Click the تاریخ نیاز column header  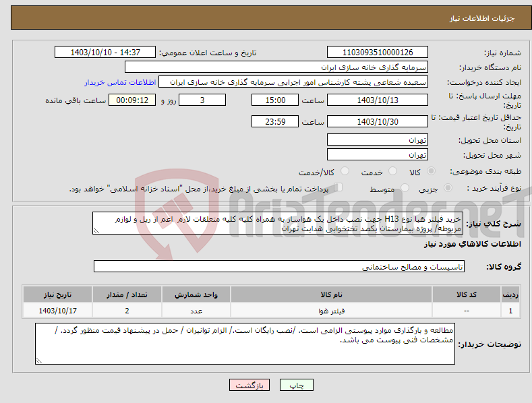[58, 294]
